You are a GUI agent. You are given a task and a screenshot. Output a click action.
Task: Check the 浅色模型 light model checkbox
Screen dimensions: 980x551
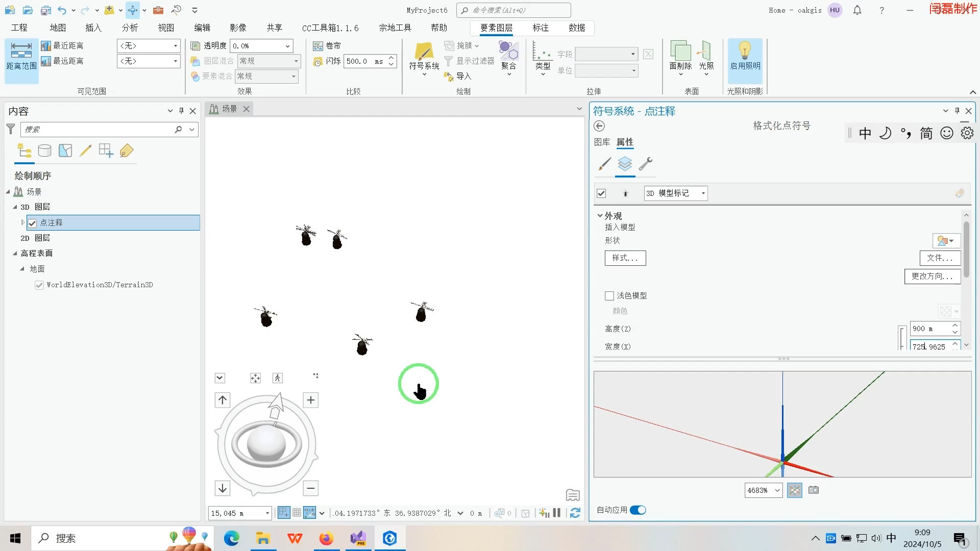pos(608,295)
